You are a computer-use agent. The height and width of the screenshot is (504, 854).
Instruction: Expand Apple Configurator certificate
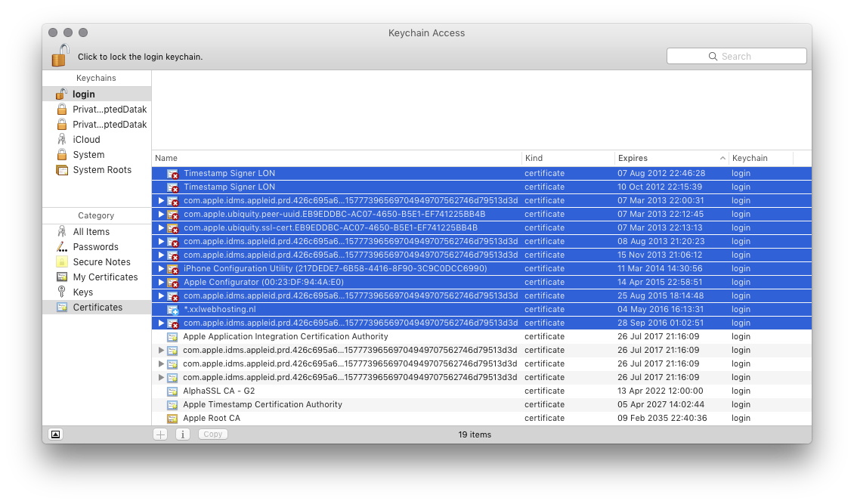[x=161, y=282]
